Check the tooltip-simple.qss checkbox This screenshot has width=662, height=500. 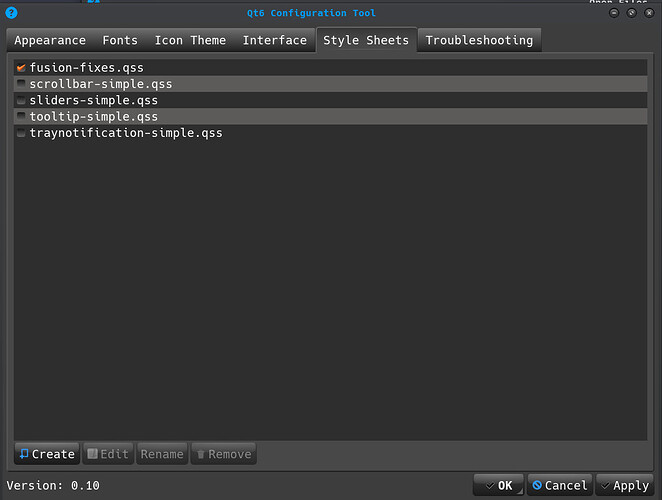pos(21,117)
